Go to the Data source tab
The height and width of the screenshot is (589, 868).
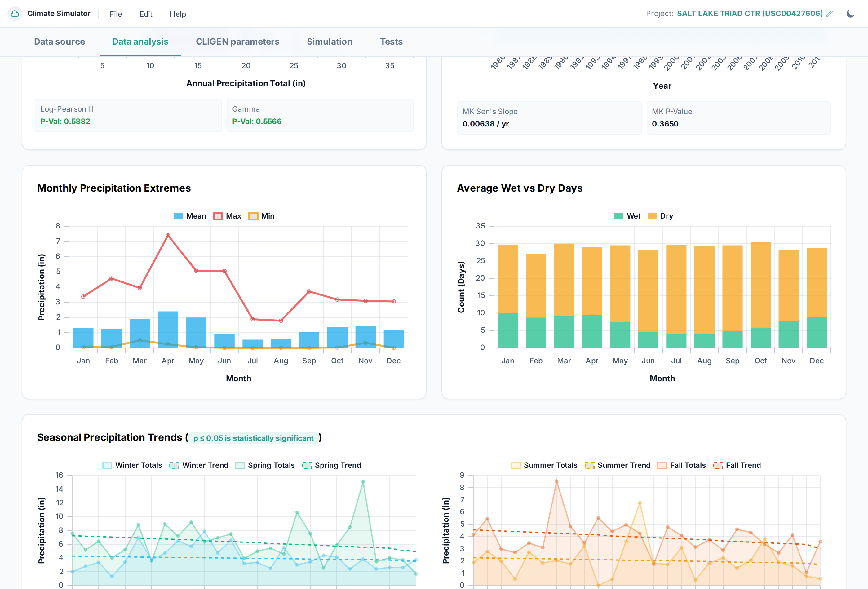(x=60, y=42)
